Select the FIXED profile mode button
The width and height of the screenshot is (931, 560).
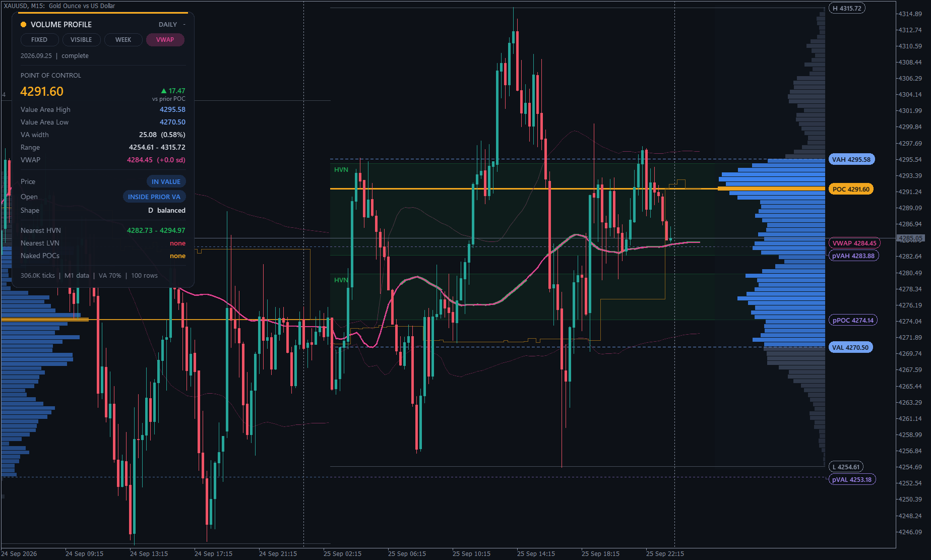[x=39, y=40]
